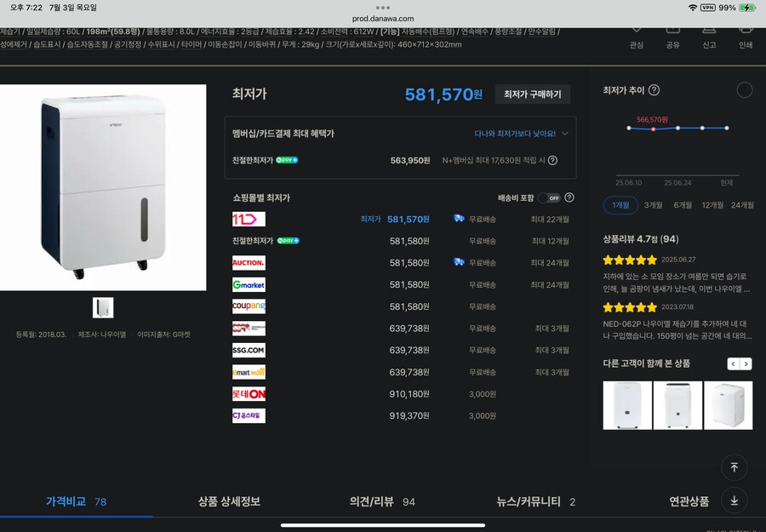Open the 563,950원 친절한최저가 benefit price

click(x=410, y=160)
